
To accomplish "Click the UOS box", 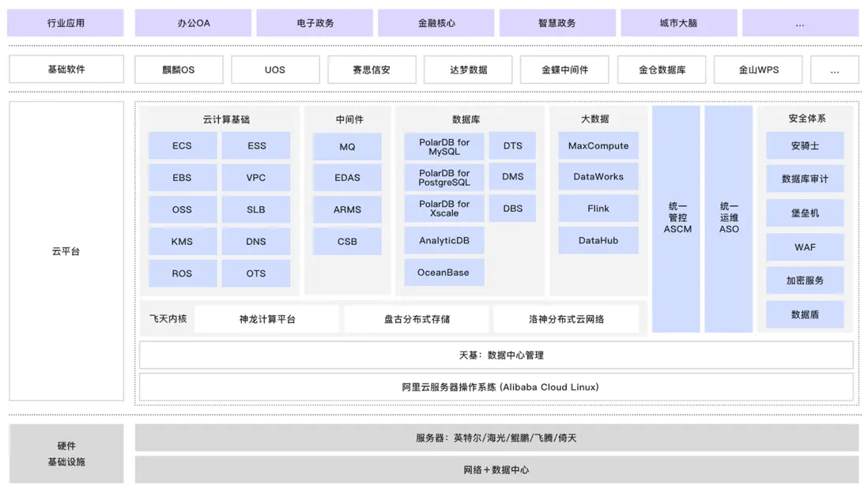I will pos(275,70).
